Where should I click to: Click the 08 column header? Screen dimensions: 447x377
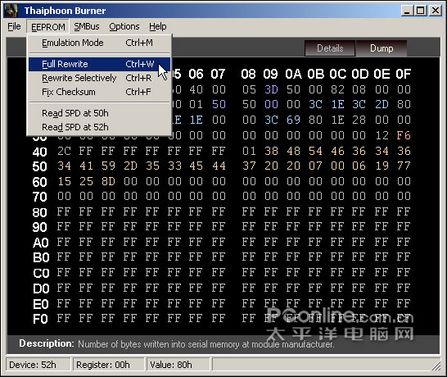[x=249, y=74]
